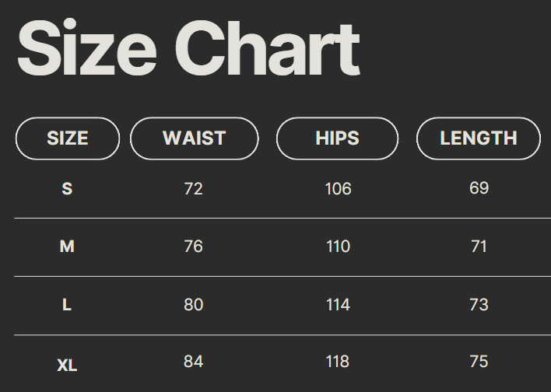Screen dimensions: 551x392
Task: Select hips value 110 for size M
Action: 338,247
